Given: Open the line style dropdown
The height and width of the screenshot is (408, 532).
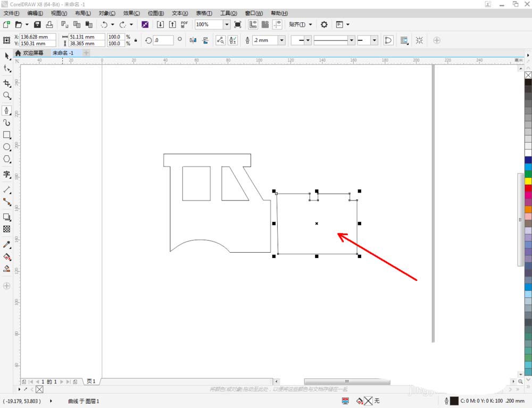Looking at the screenshot, I should (x=352, y=40).
